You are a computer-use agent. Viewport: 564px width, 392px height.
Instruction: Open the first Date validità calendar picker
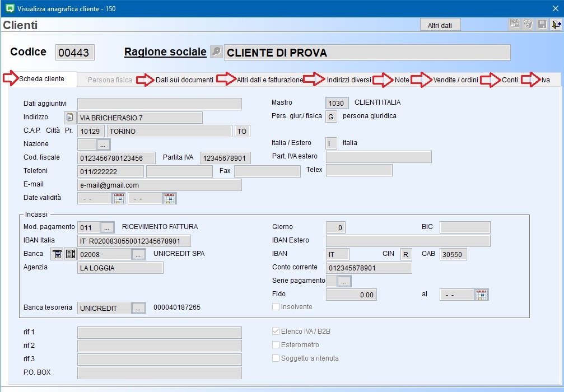119,198
